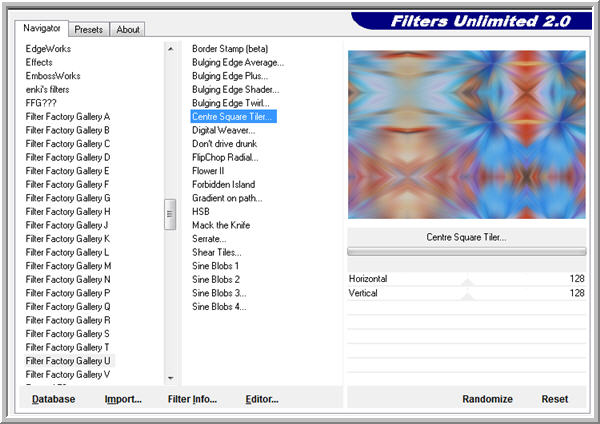
Task: Select Filter Factory Gallery T
Action: click(67, 347)
